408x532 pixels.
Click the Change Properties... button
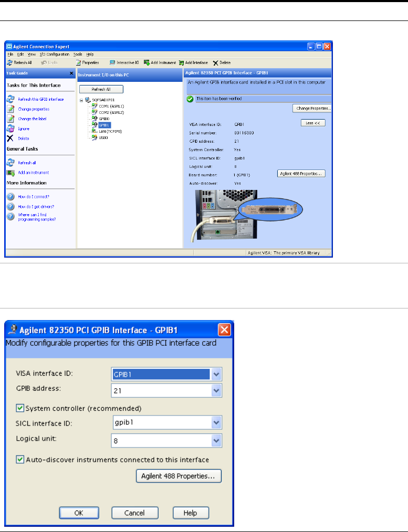coord(312,108)
